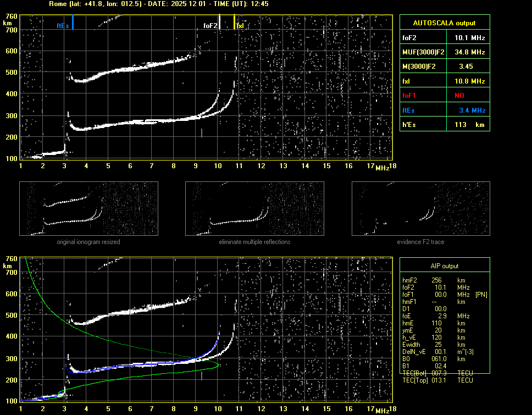
Task: Click the blue ftEs 3.4 MHz row
Action: (444, 110)
